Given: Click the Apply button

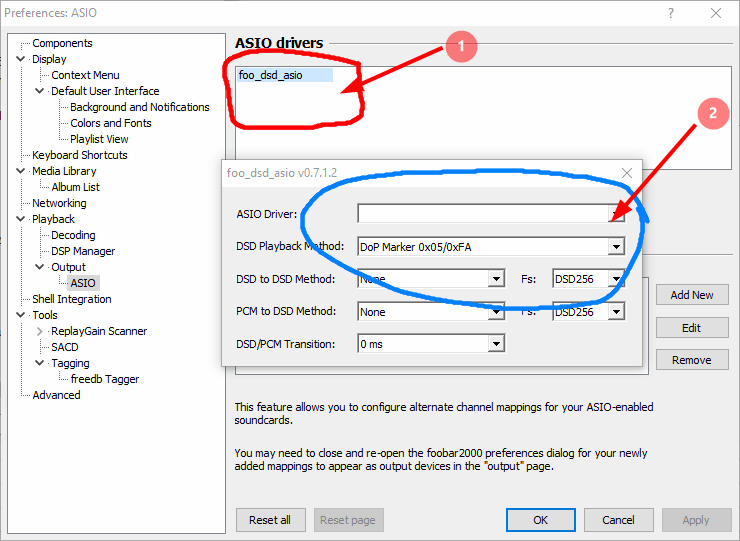Looking at the screenshot, I should (696, 520).
